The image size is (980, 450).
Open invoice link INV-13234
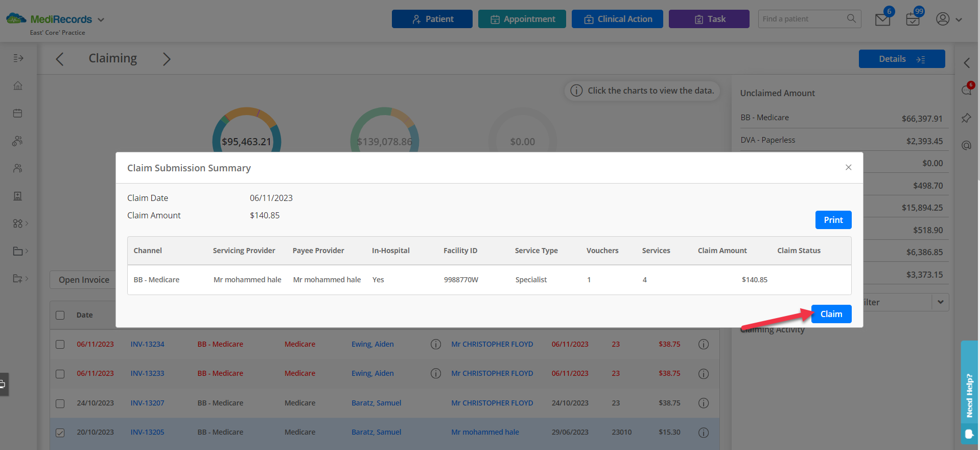[x=147, y=344]
